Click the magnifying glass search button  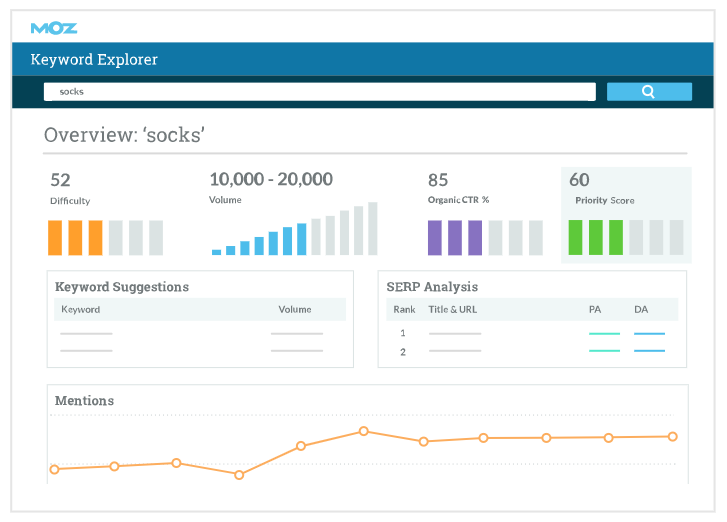coord(649,92)
